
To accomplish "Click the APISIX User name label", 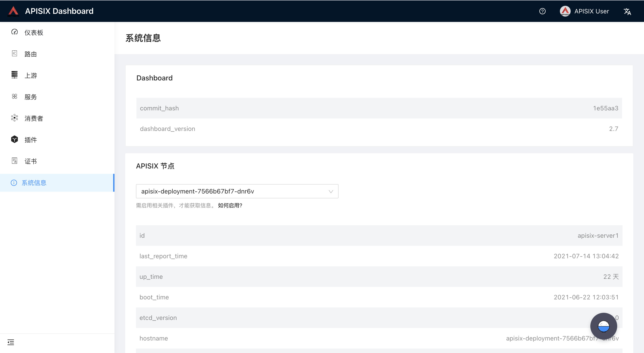I will 591,11.
